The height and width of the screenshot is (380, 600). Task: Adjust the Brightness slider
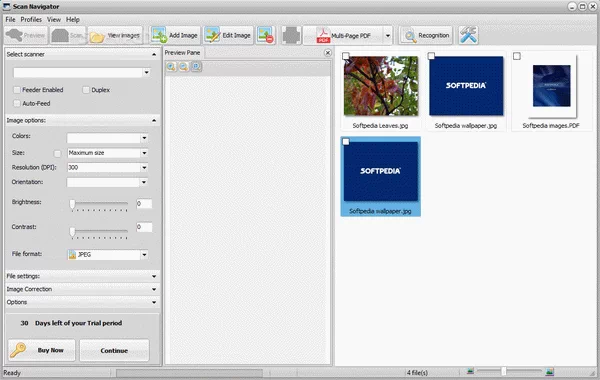pyautogui.click(x=72, y=205)
